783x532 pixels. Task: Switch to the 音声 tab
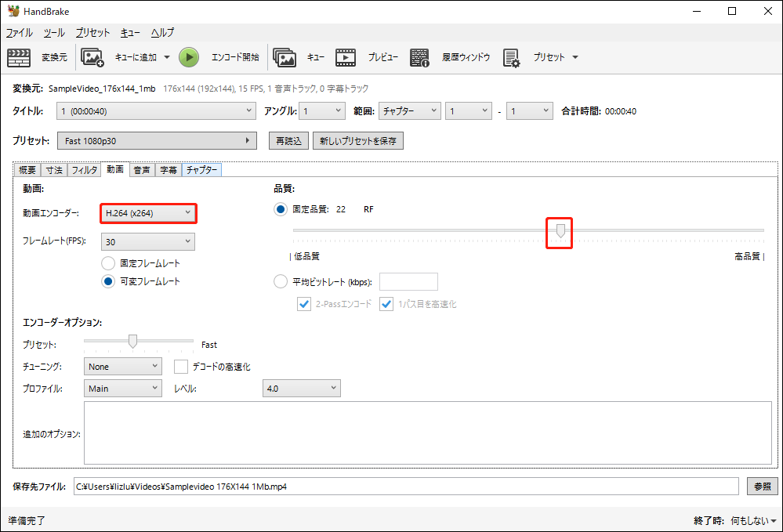(141, 169)
